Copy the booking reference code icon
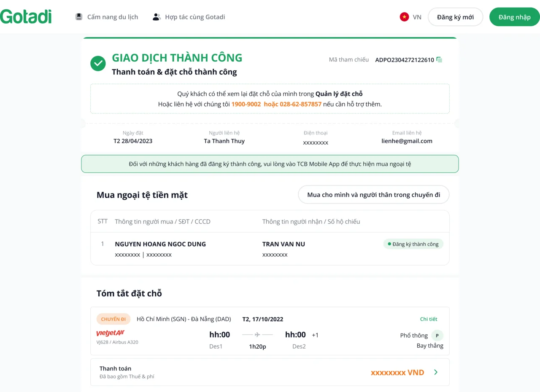Image resolution: width=540 pixels, height=392 pixels. click(439, 60)
